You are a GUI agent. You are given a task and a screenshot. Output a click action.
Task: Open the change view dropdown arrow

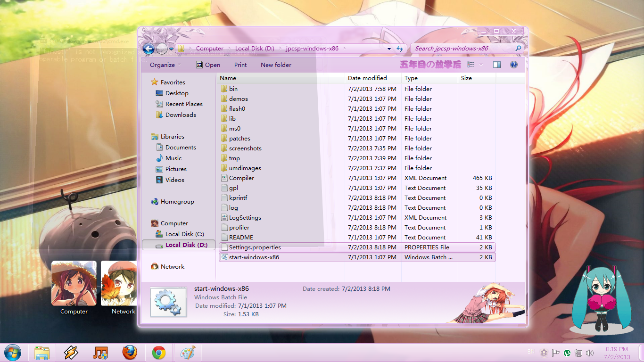[481, 65]
